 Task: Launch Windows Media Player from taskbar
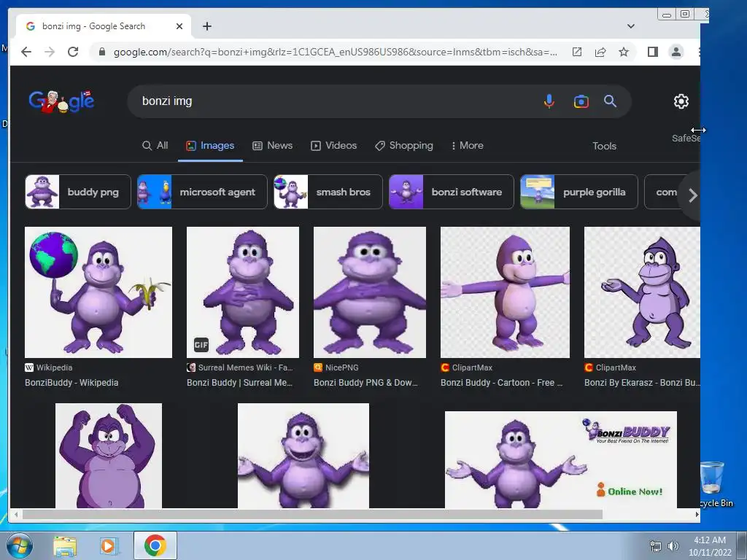pyautogui.click(x=109, y=545)
